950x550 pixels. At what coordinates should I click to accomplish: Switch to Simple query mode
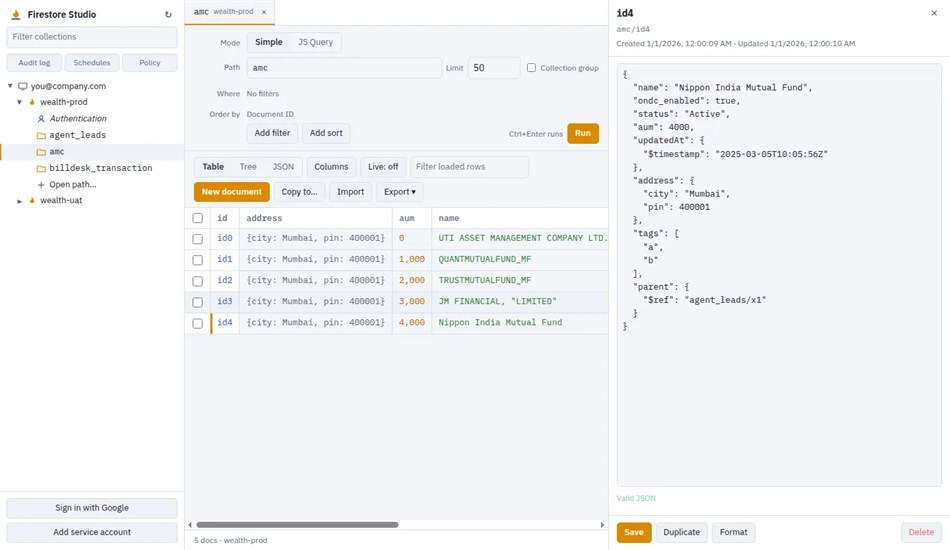268,42
